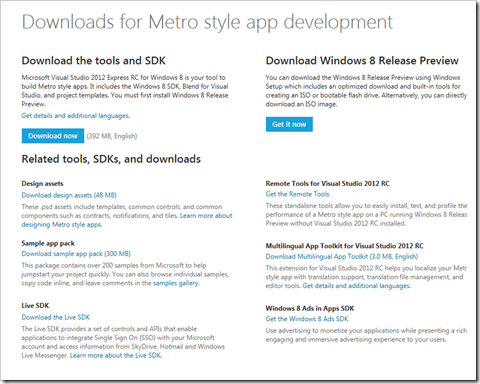The height and width of the screenshot is (384, 480).
Task: Follow Learn more about the Live SDK link
Action: pyautogui.click(x=116, y=356)
